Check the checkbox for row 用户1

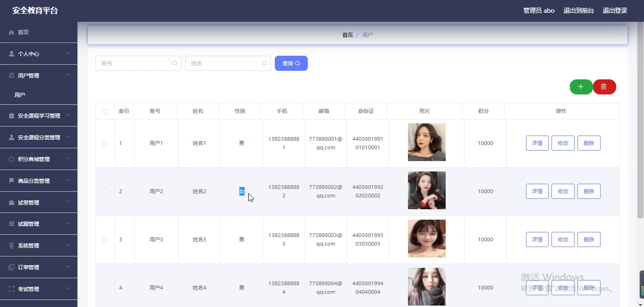[x=105, y=143]
